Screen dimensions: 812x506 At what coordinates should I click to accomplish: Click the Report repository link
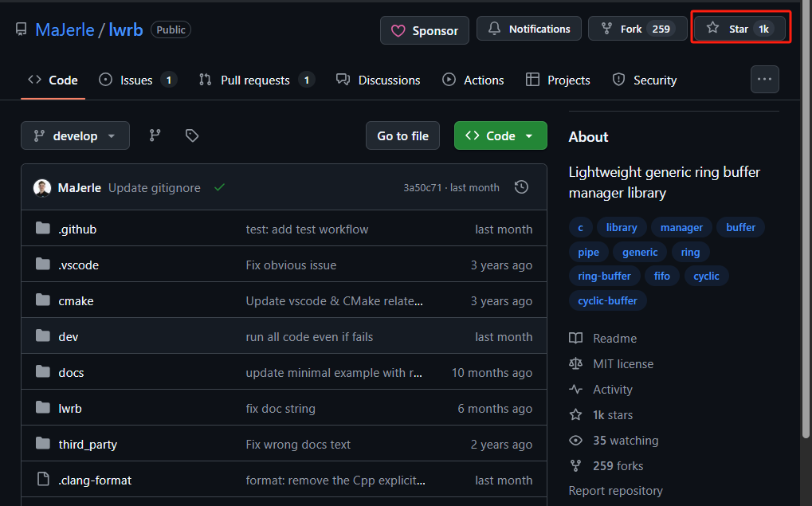pos(616,491)
